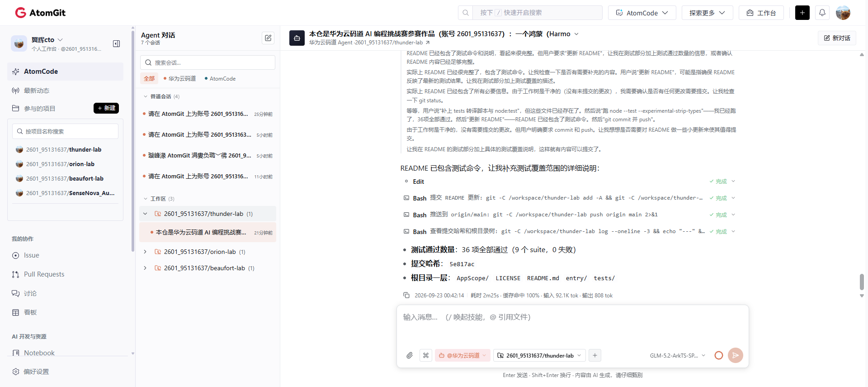The height and width of the screenshot is (387, 868).
Task: Click the orange circle status indicator
Action: 719,355
